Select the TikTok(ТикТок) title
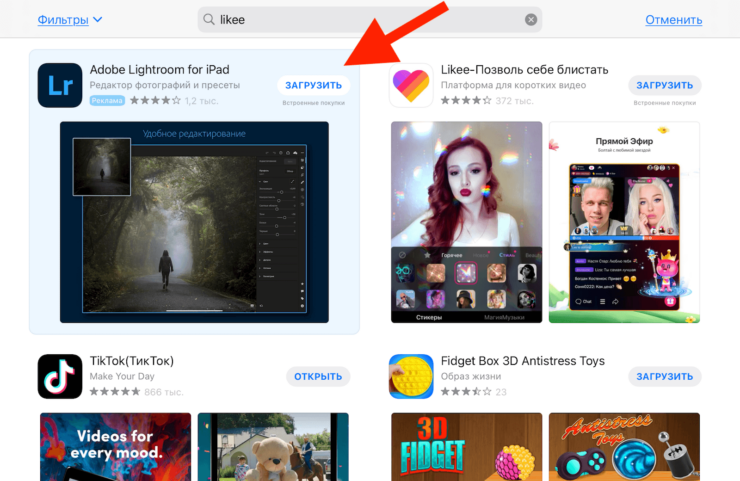This screenshot has width=740, height=481. tap(132, 361)
